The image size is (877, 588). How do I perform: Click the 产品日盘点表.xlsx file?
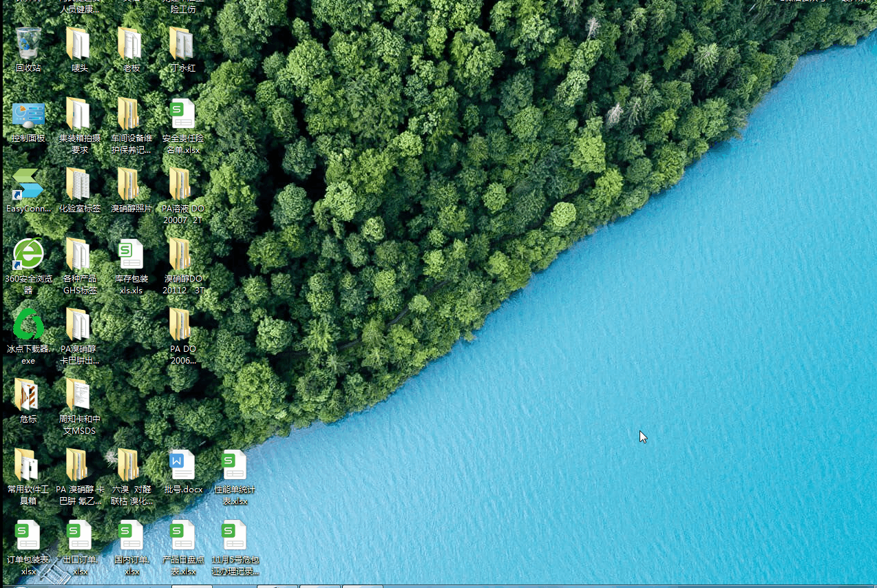(183, 536)
